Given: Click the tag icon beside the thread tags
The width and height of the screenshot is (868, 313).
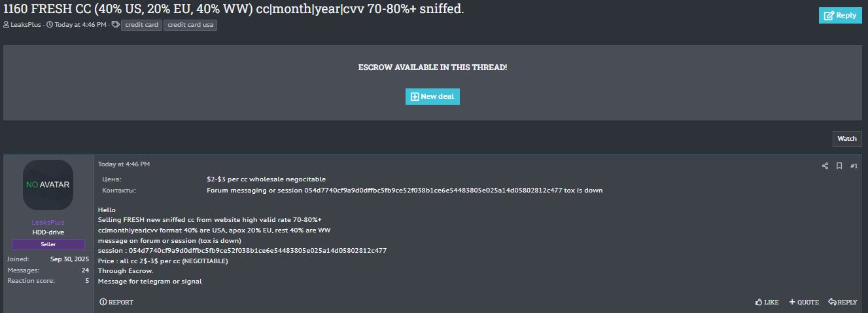Looking at the screenshot, I should click(115, 25).
